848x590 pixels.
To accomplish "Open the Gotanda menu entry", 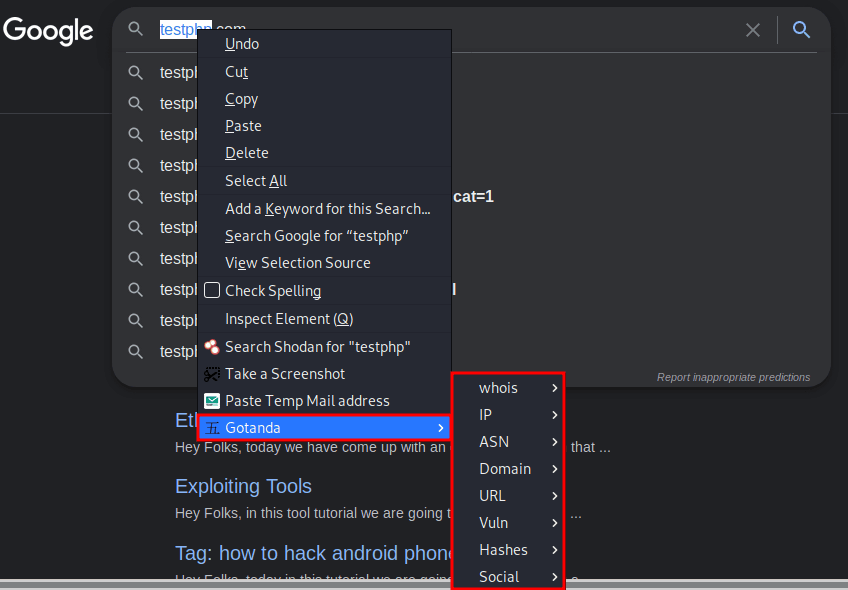I will coord(324,428).
